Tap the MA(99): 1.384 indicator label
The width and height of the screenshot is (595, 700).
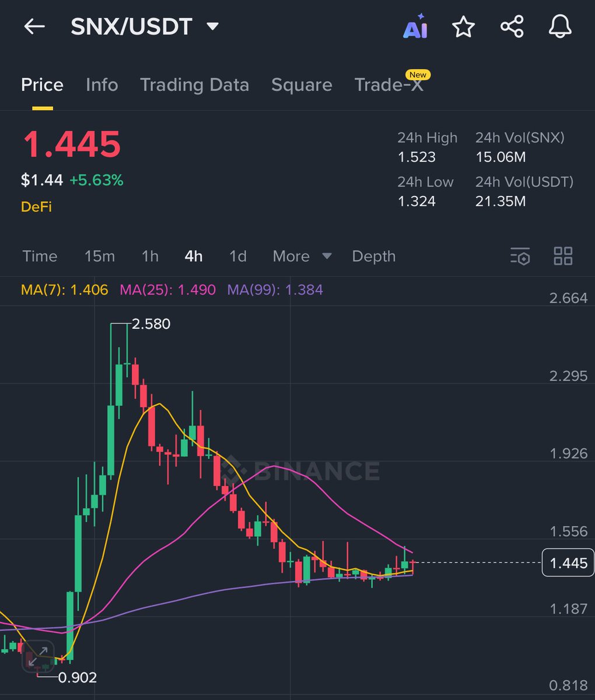[x=275, y=290]
